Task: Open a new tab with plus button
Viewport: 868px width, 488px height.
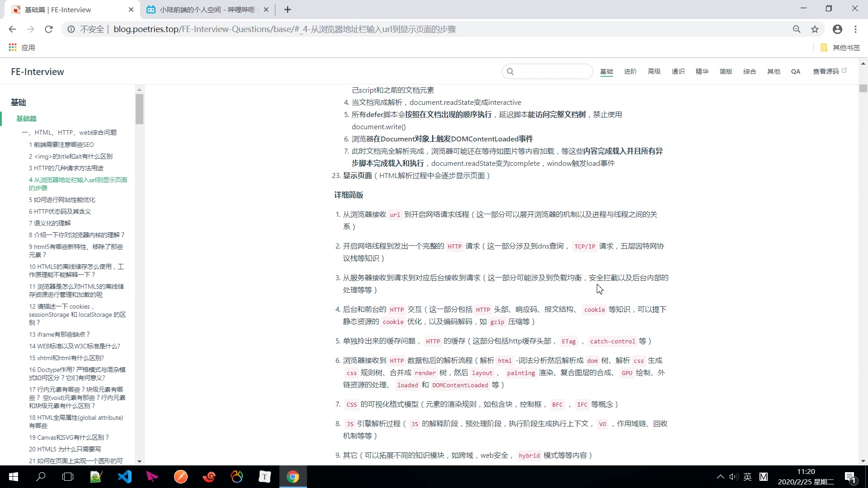Action: pos(288,9)
